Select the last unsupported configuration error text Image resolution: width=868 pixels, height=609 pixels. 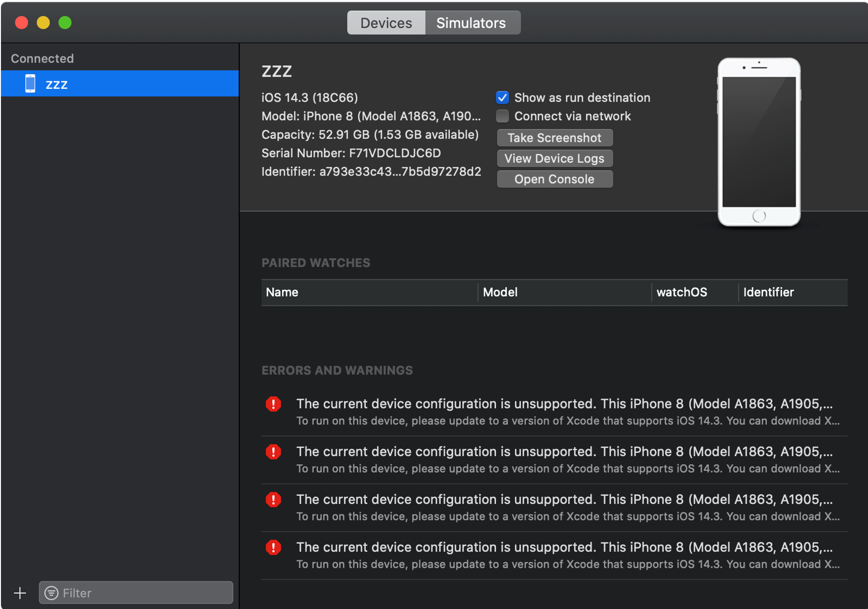(564, 547)
